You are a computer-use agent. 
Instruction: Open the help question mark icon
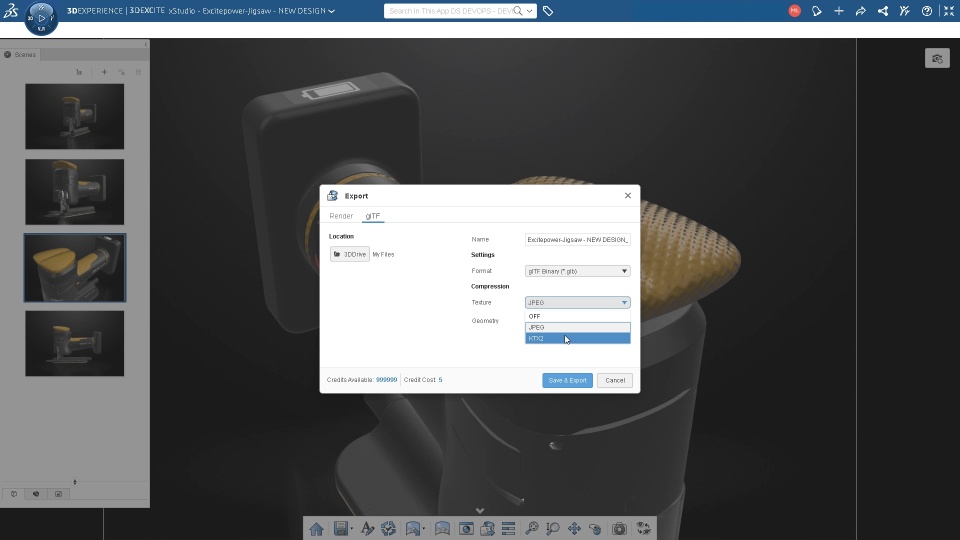927,11
